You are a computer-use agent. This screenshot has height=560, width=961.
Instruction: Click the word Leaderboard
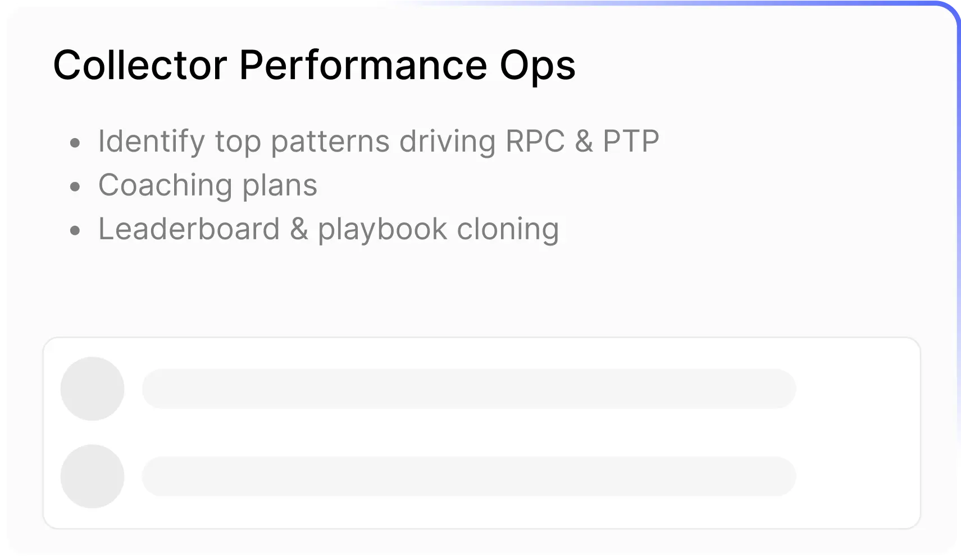coord(189,229)
